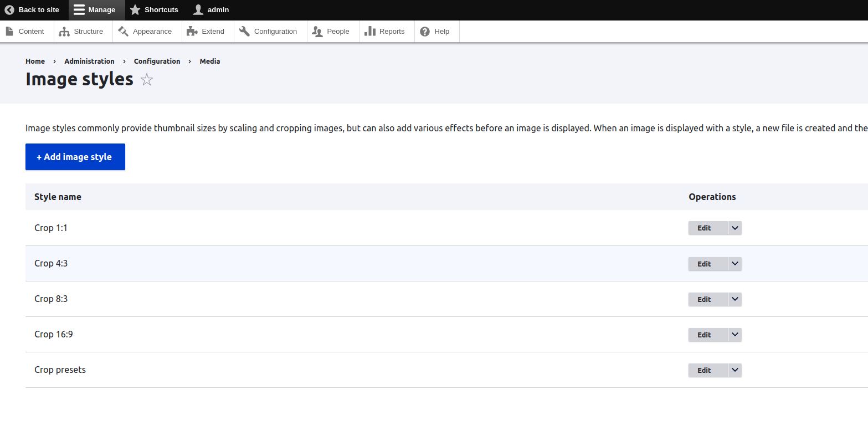Click the Shortcuts star icon
This screenshot has height=446, width=868.
pos(135,9)
